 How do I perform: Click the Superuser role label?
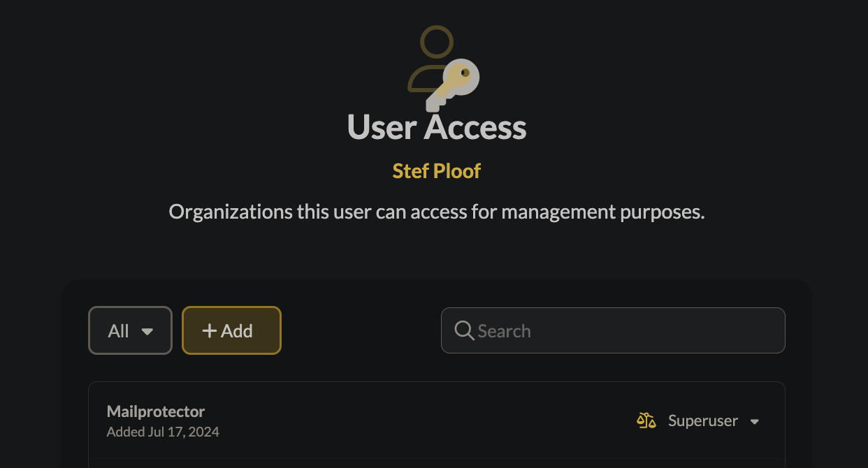(702, 421)
